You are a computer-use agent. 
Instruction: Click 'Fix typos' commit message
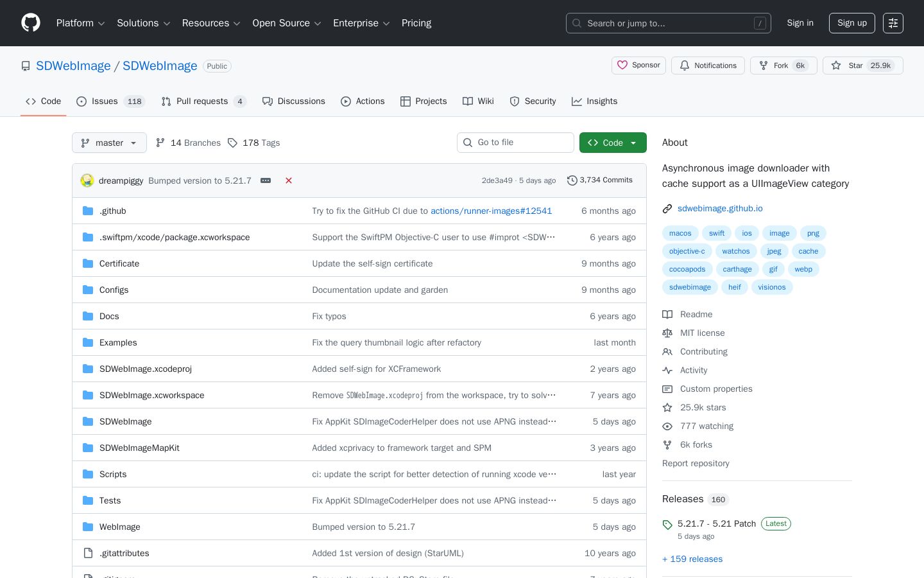pyautogui.click(x=329, y=316)
